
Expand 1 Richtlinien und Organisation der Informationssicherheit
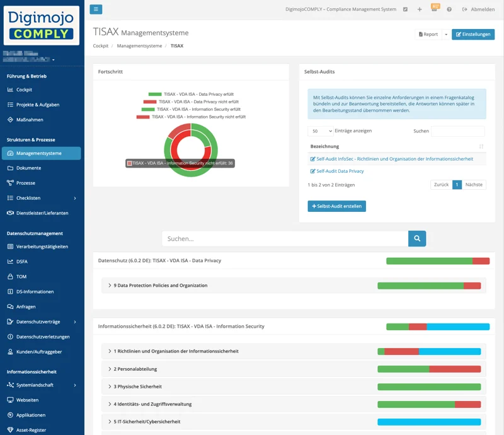(x=294, y=351)
